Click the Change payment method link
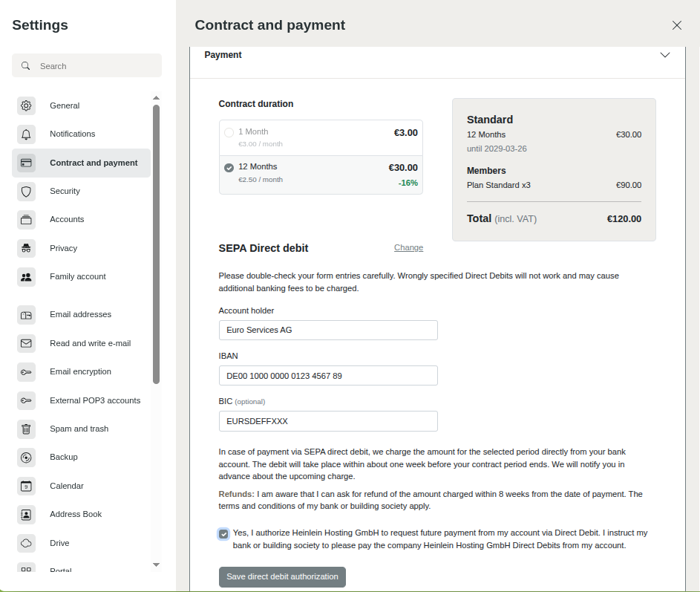The width and height of the screenshot is (700, 592). coord(408,248)
